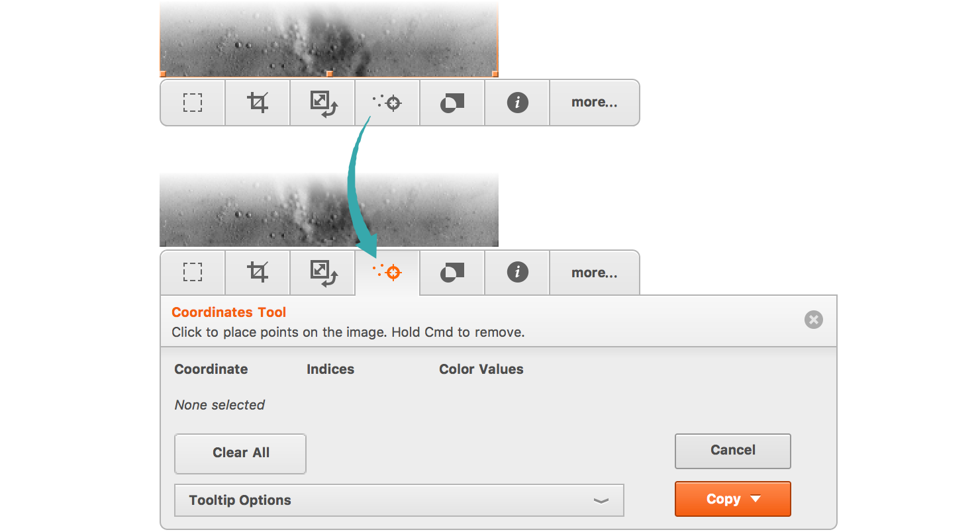Expand the Tooltip Options section
Image resolution: width=980 pixels, height=532 pixels.
[399, 500]
